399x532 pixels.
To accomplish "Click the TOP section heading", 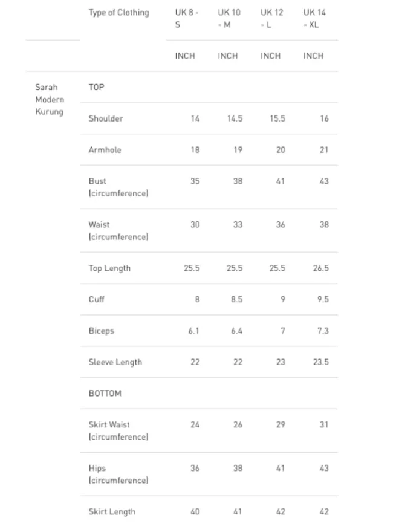I will (97, 87).
